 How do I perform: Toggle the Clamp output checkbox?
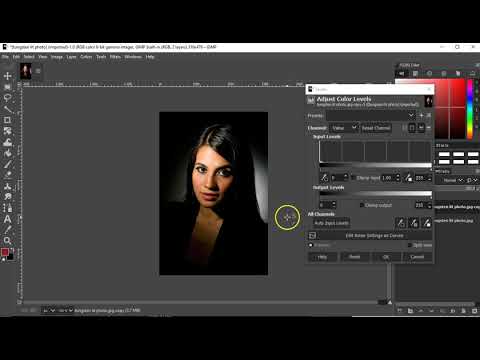coord(362,205)
